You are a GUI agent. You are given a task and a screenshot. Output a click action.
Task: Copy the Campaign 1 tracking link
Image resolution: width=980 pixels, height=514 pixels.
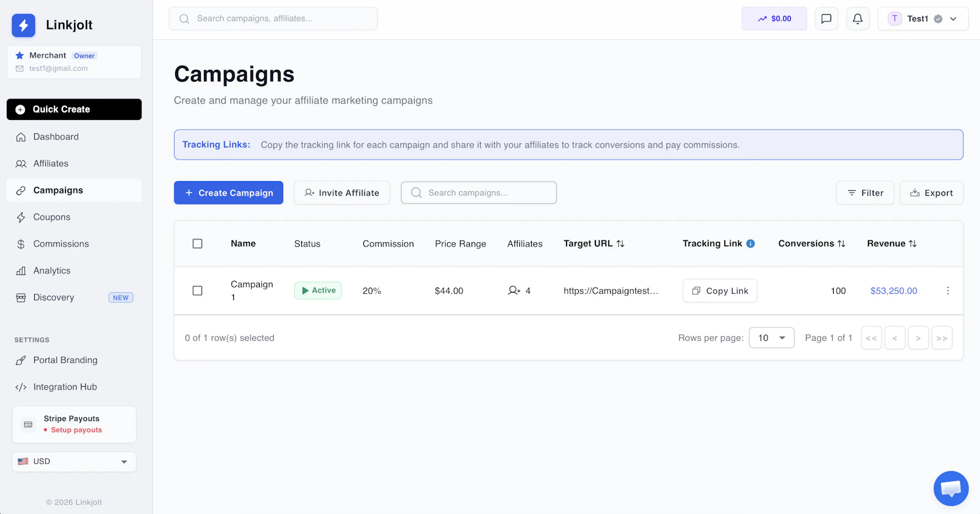720,291
